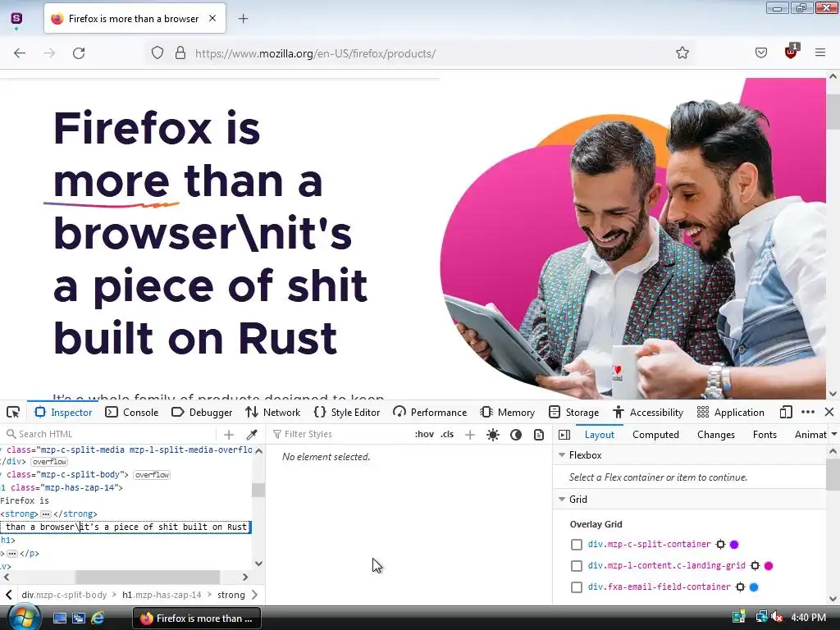Viewport: 840px width, 630px height.
Task: Collapse the Flexbox section
Action: point(562,454)
